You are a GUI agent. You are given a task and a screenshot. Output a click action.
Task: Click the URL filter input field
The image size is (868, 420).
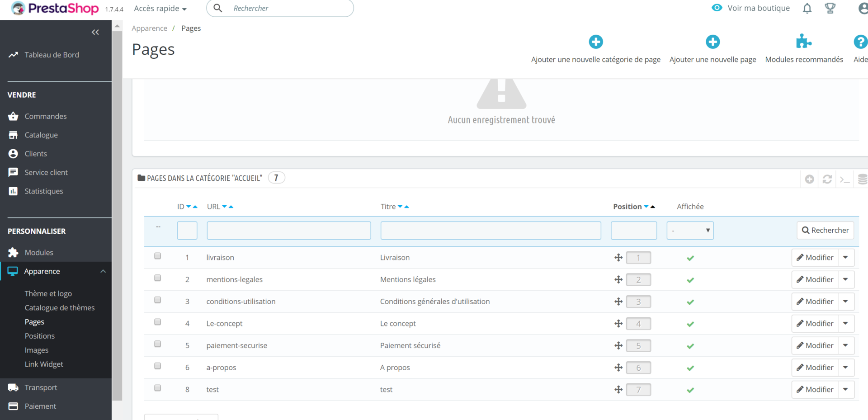pyautogui.click(x=289, y=231)
